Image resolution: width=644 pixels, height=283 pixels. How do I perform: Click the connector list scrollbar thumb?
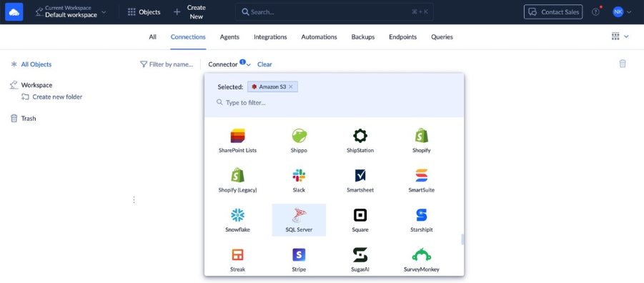(x=462, y=239)
